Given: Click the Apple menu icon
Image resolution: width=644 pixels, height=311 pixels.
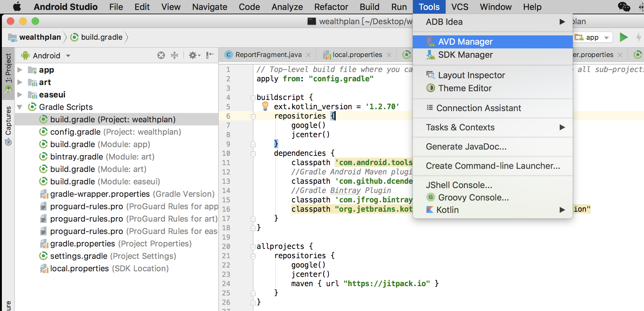Looking at the screenshot, I should pos(17,7).
